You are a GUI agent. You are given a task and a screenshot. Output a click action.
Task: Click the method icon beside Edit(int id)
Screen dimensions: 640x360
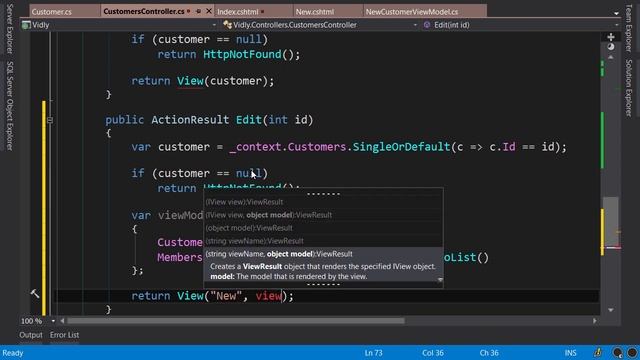pyautogui.click(x=427, y=25)
